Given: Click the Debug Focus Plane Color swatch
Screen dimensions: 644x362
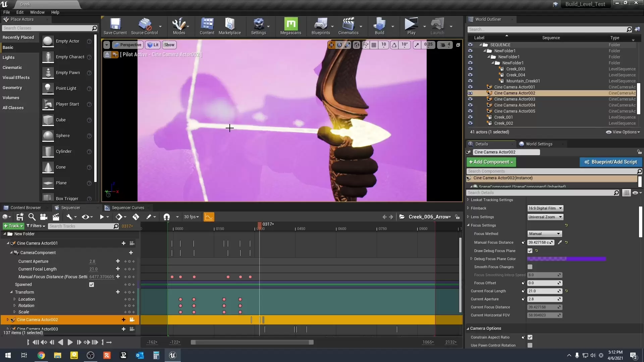Looking at the screenshot, I should [x=567, y=259].
